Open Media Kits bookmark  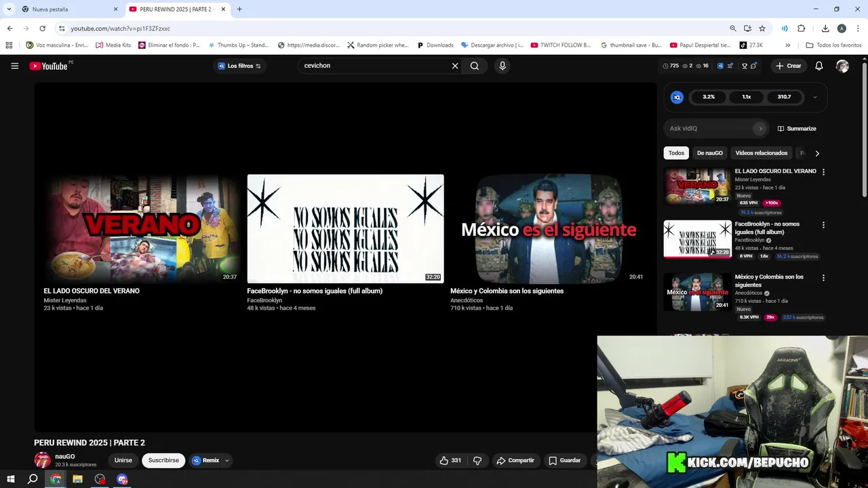113,45
